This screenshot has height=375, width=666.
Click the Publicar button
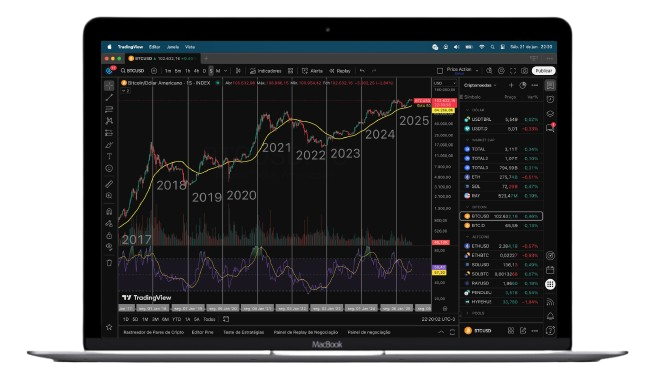pyautogui.click(x=544, y=71)
